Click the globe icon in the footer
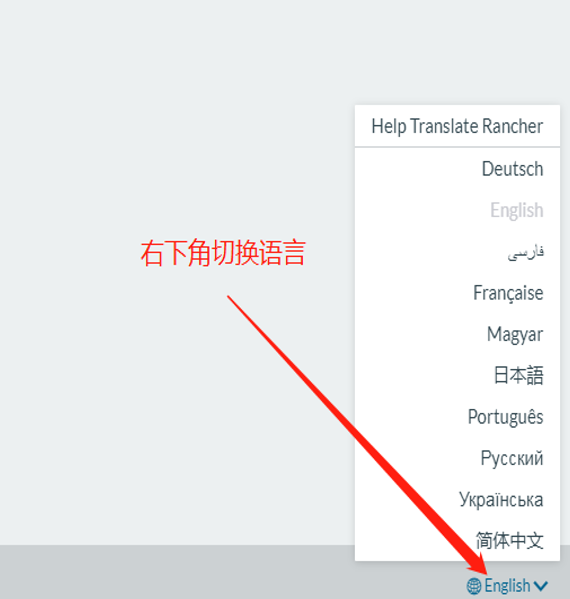This screenshot has width=570, height=599. tap(474, 586)
